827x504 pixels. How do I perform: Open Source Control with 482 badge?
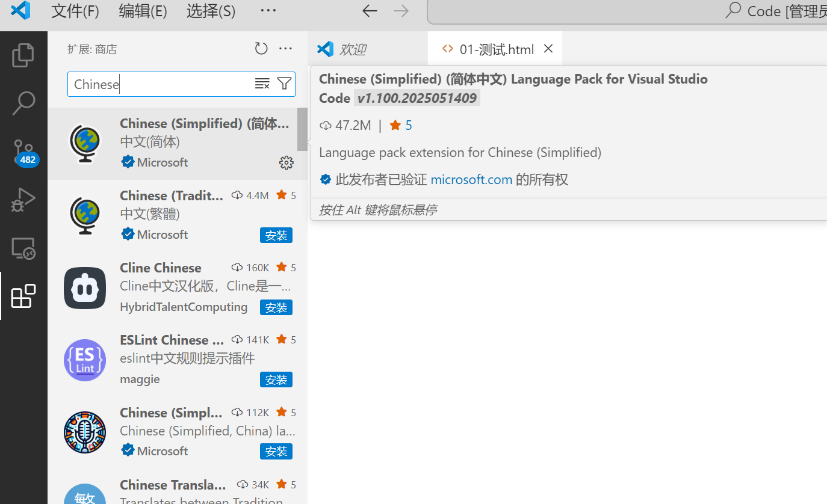coord(24,152)
